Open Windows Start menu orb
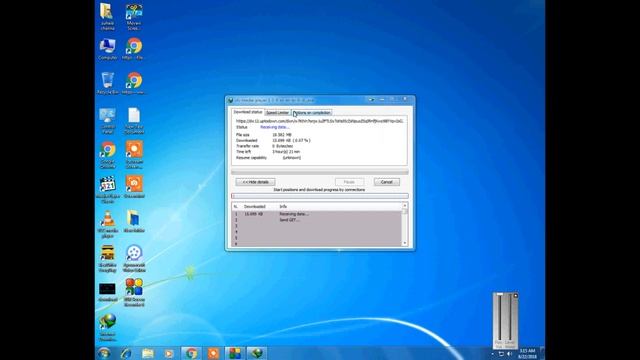The height and width of the screenshot is (360, 640). [x=104, y=353]
